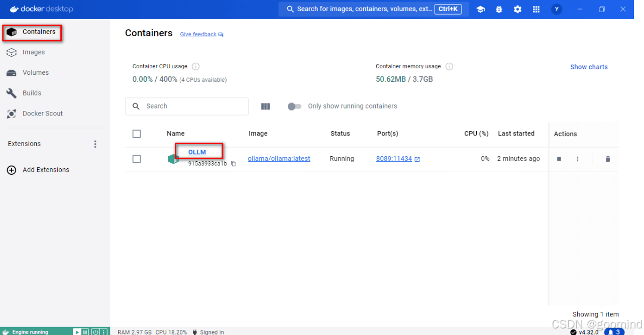Click the Engine running status label

coord(30,332)
